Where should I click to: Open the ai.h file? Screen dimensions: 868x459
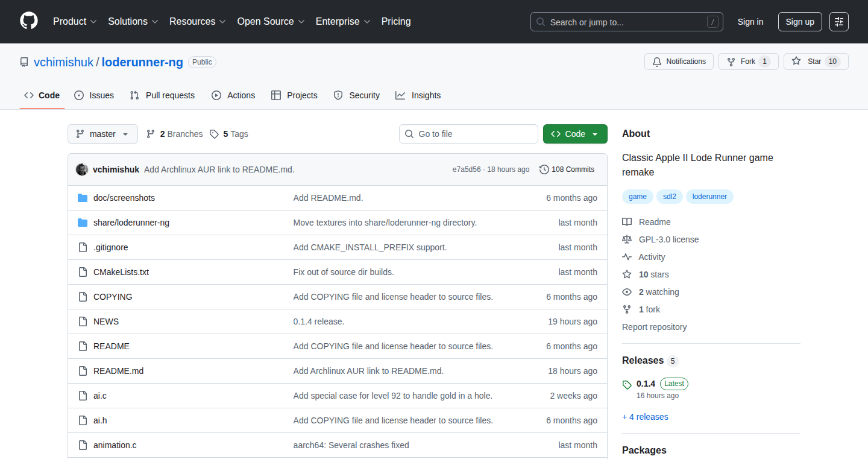(100, 420)
